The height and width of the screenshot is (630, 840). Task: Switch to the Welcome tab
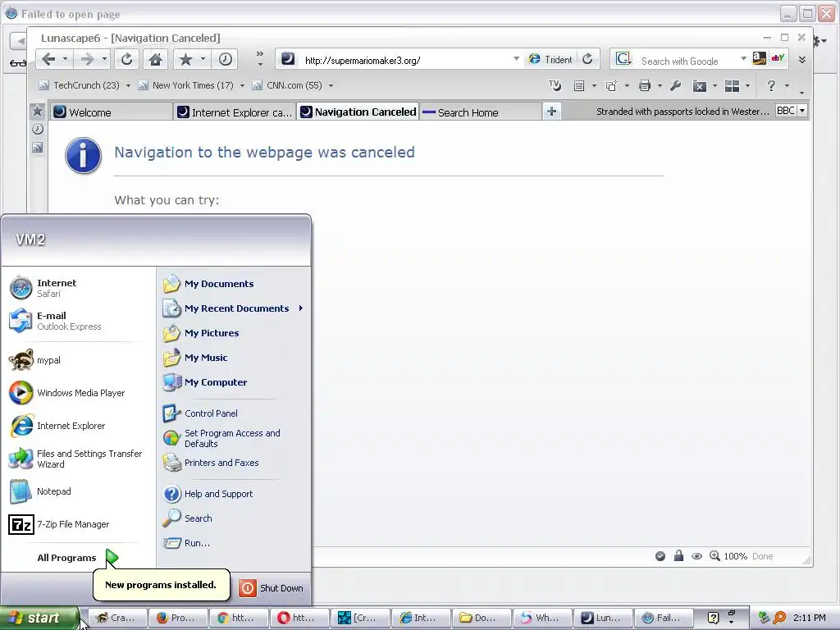[112, 112]
